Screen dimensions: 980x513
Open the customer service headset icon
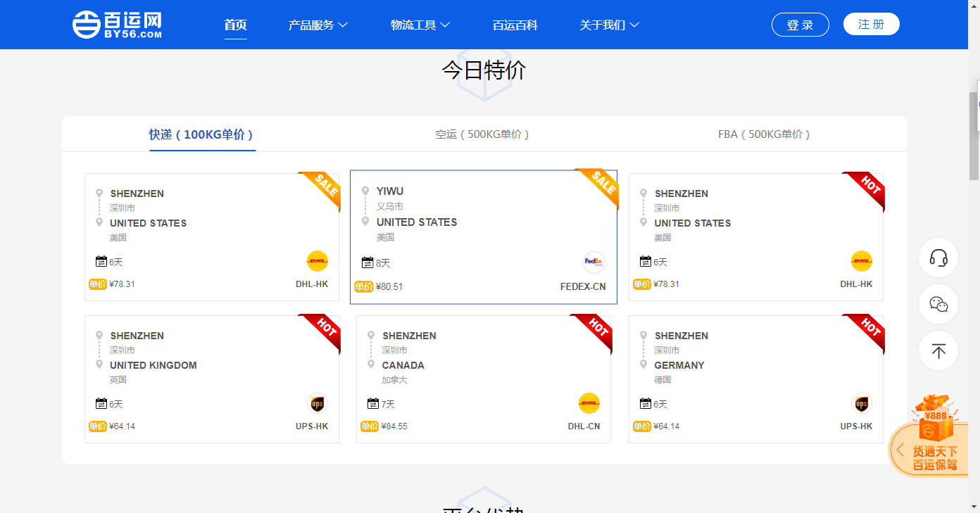click(x=938, y=258)
